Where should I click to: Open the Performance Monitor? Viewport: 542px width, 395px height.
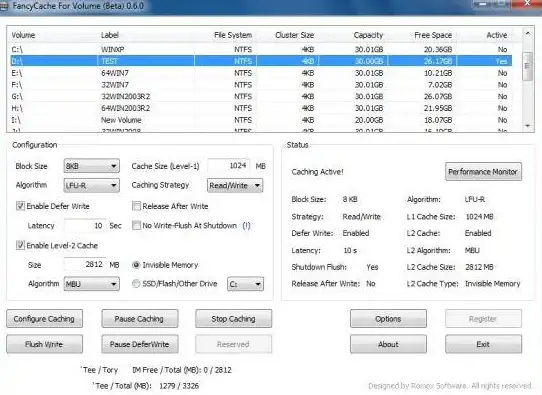tap(483, 172)
